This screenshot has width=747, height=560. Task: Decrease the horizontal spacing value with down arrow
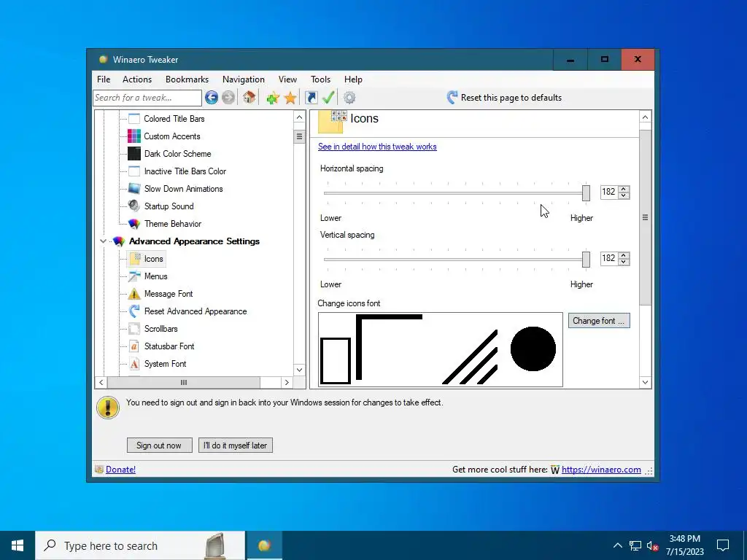[624, 195]
